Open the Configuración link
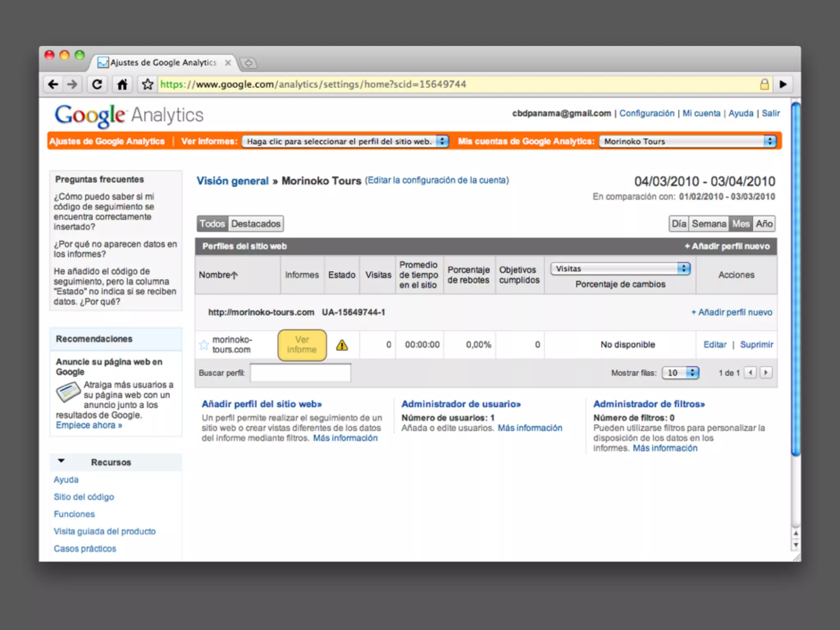Viewport: 840px width, 630px height. (x=646, y=114)
